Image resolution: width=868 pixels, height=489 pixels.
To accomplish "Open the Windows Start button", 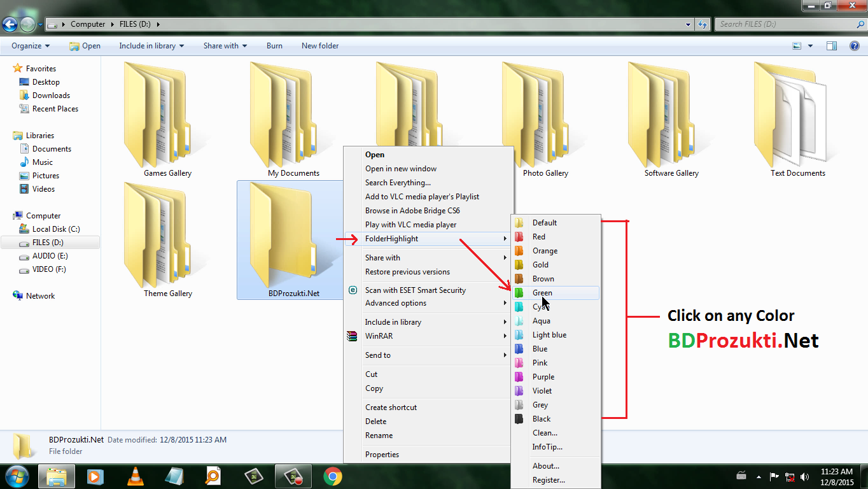I will click(x=17, y=476).
